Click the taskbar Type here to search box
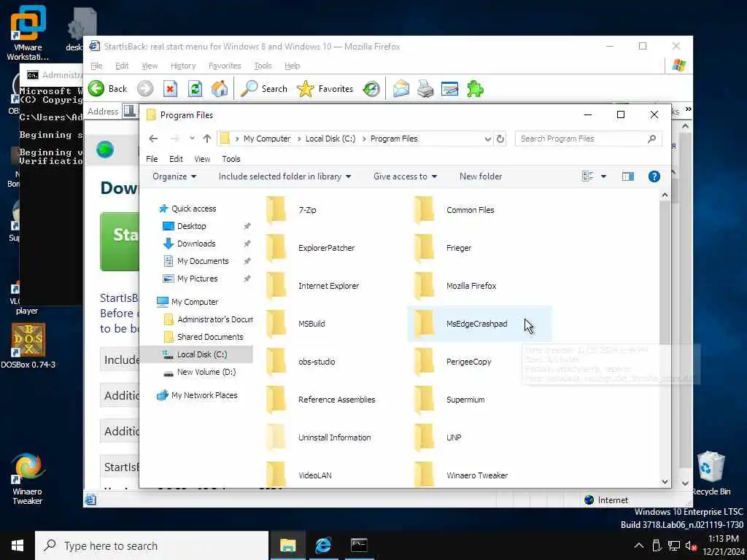This screenshot has width=747, height=560. 152,545
